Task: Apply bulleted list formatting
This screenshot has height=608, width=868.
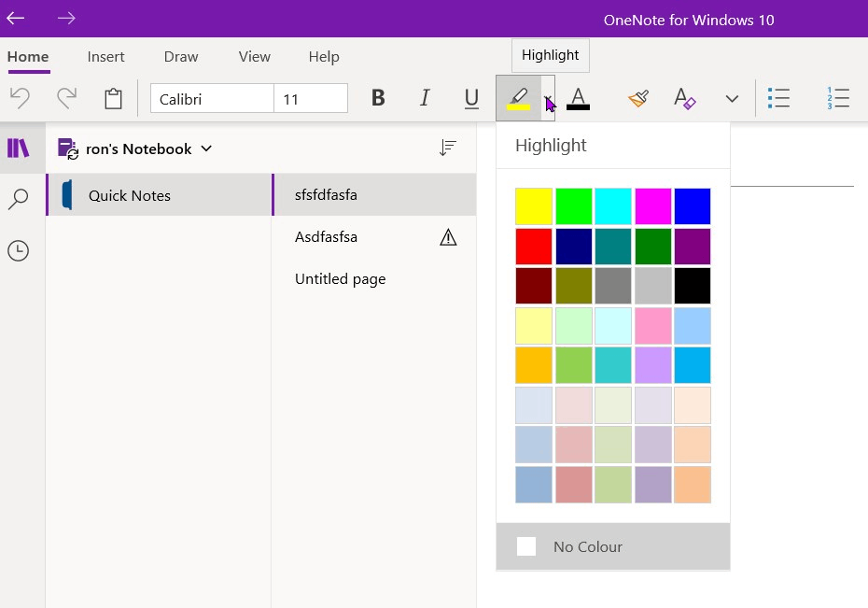Action: point(778,98)
